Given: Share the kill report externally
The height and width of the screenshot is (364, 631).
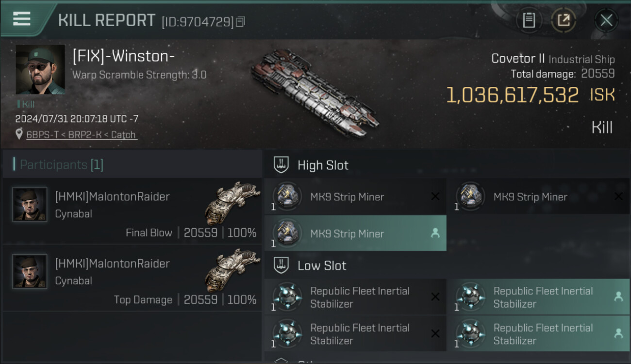Looking at the screenshot, I should click(x=563, y=20).
